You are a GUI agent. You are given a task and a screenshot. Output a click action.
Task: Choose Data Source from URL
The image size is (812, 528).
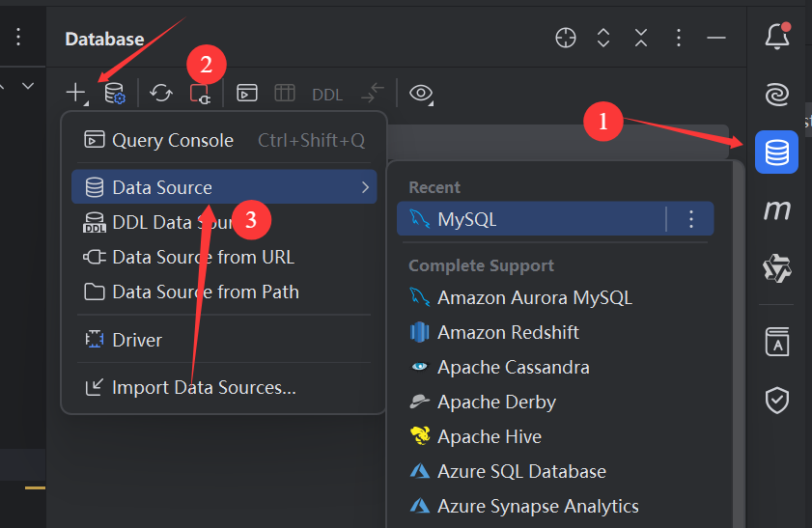[203, 257]
